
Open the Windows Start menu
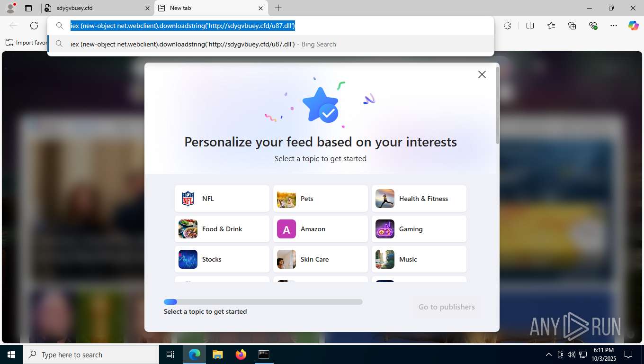(x=11, y=355)
